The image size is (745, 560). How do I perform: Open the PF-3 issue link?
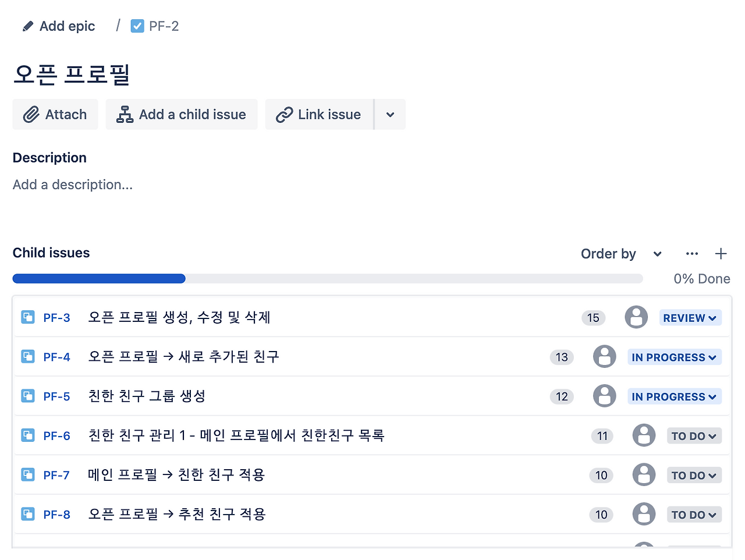(56, 318)
